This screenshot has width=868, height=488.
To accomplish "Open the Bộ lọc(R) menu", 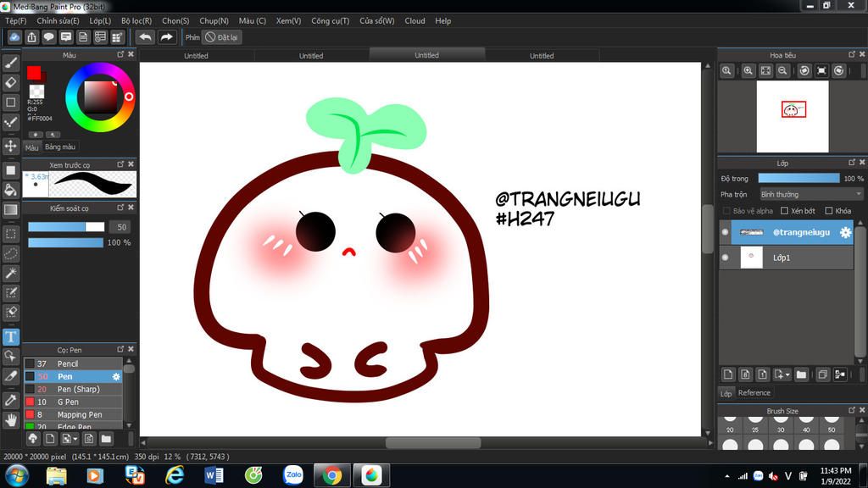I will (x=136, y=20).
